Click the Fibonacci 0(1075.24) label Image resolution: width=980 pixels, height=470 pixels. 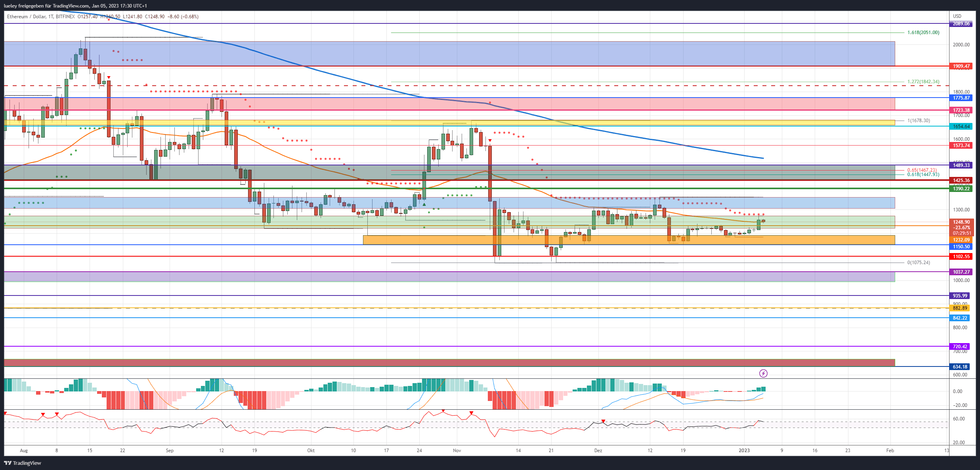919,263
